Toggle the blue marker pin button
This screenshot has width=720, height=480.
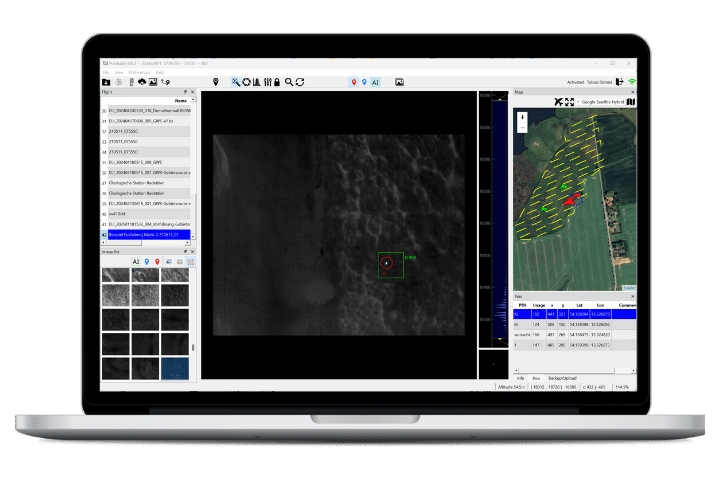(x=364, y=82)
